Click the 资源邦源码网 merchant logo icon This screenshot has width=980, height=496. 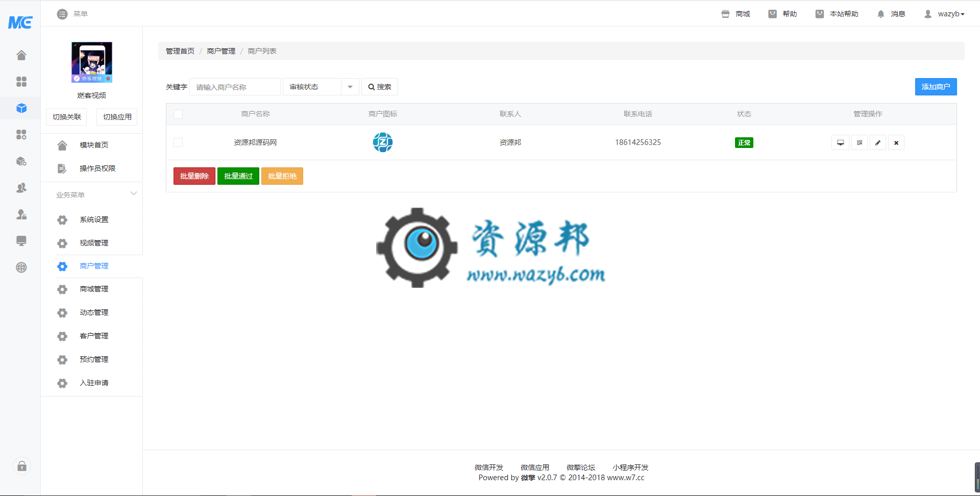click(383, 142)
